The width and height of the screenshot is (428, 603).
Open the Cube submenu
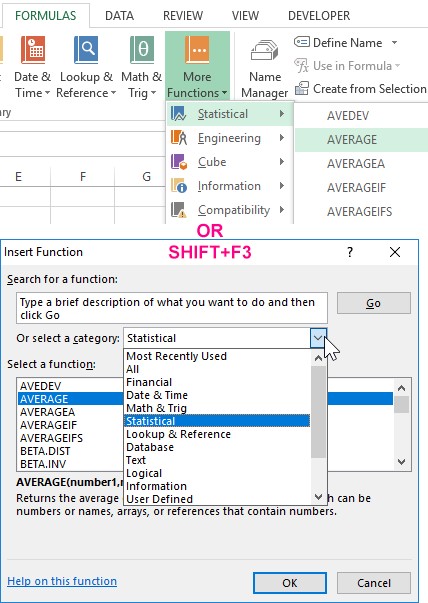click(230, 162)
